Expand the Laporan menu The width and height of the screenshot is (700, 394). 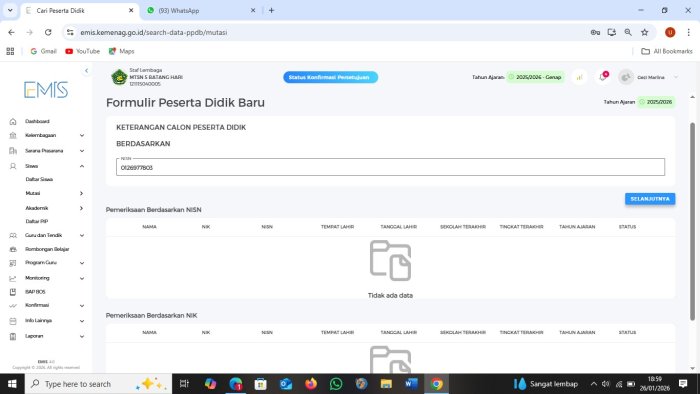(x=82, y=336)
